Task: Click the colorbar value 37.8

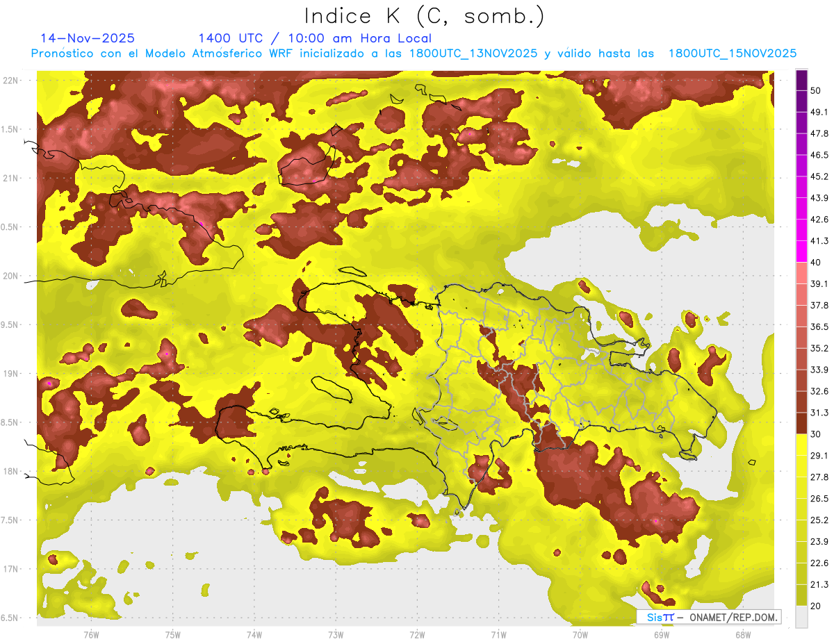Action: point(819,306)
